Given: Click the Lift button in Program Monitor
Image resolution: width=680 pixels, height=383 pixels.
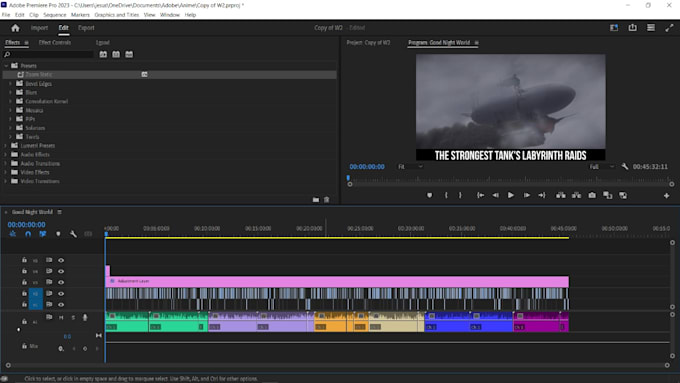Looking at the screenshot, I should tap(561, 196).
